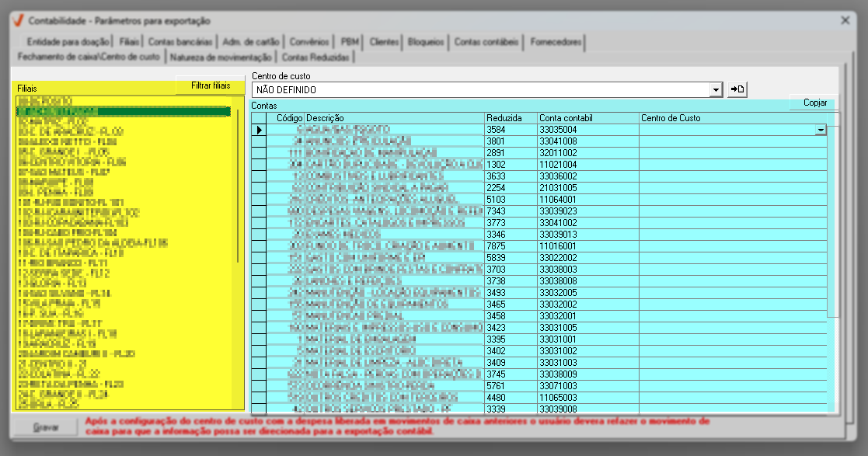Close the Parâmetros para exportação window
The width and height of the screenshot is (868, 456).
(x=845, y=20)
